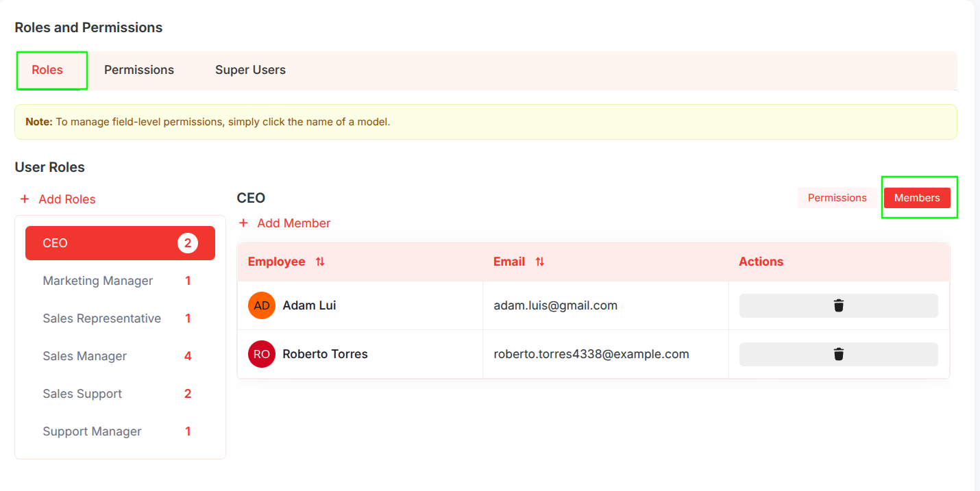Go to the Super Users tab
The image size is (980, 491).
coord(250,70)
